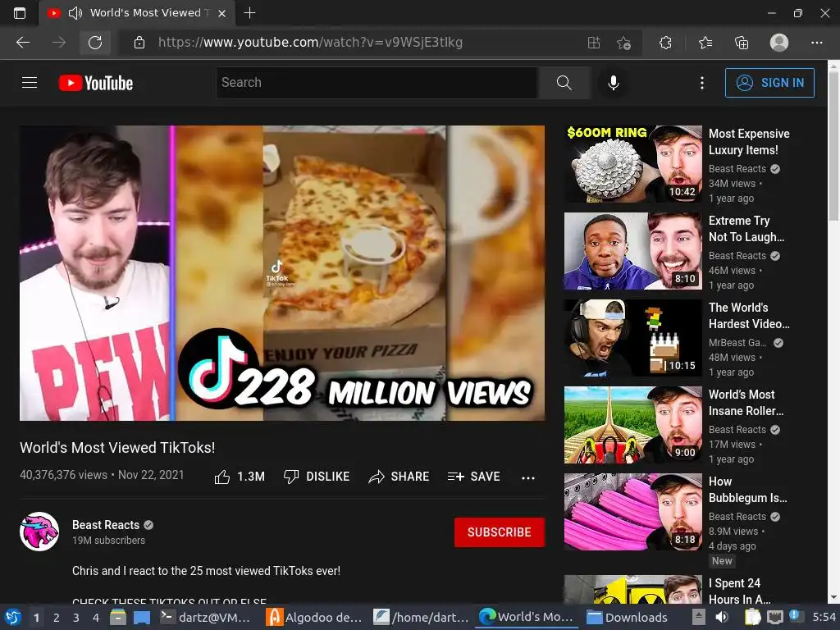Image resolution: width=840 pixels, height=630 pixels.
Task: Click 'Extreme Try Not To Laugh' title
Action: pyautogui.click(x=746, y=229)
